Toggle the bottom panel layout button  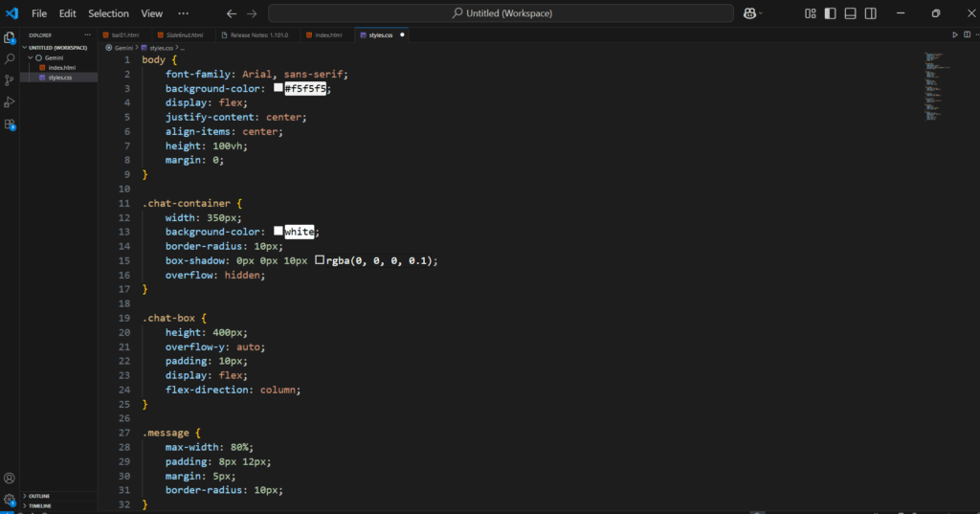tap(850, 13)
